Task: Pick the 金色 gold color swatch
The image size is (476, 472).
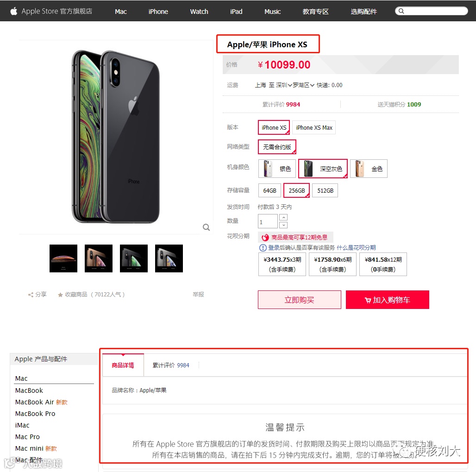Action: 369,169
